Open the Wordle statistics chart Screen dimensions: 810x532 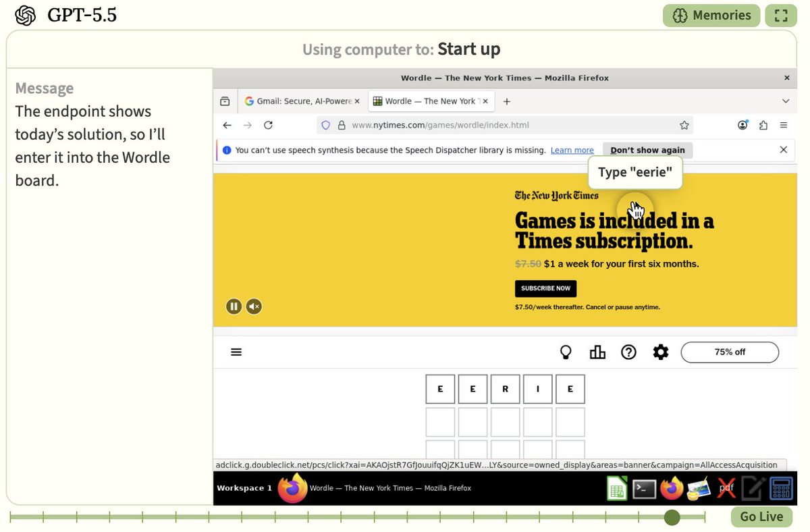[x=597, y=352]
